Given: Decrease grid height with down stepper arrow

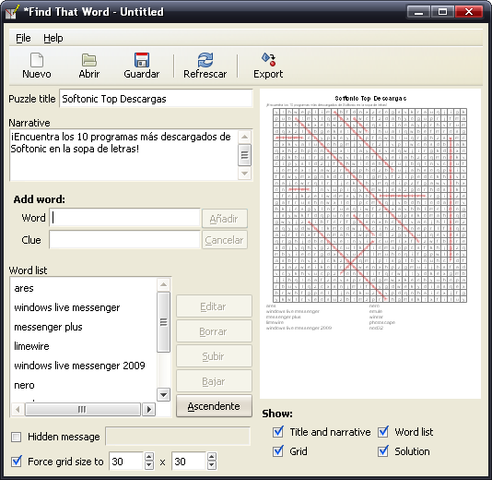Looking at the screenshot, I should coord(211,465).
